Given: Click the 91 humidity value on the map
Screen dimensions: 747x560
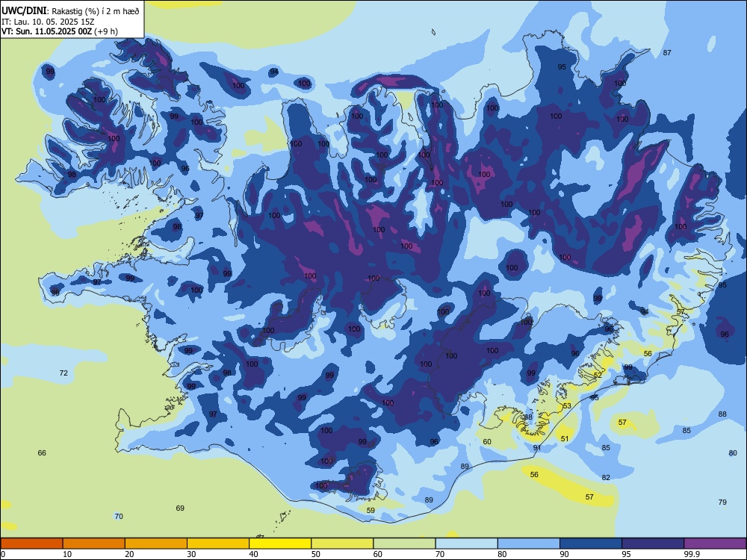Looking at the screenshot, I should click(x=537, y=447).
